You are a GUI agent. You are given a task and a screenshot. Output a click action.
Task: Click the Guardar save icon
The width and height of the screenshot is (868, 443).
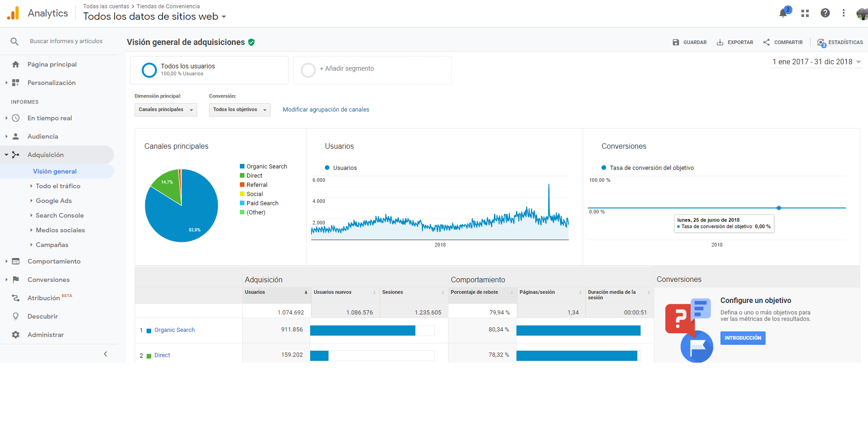[x=676, y=42]
